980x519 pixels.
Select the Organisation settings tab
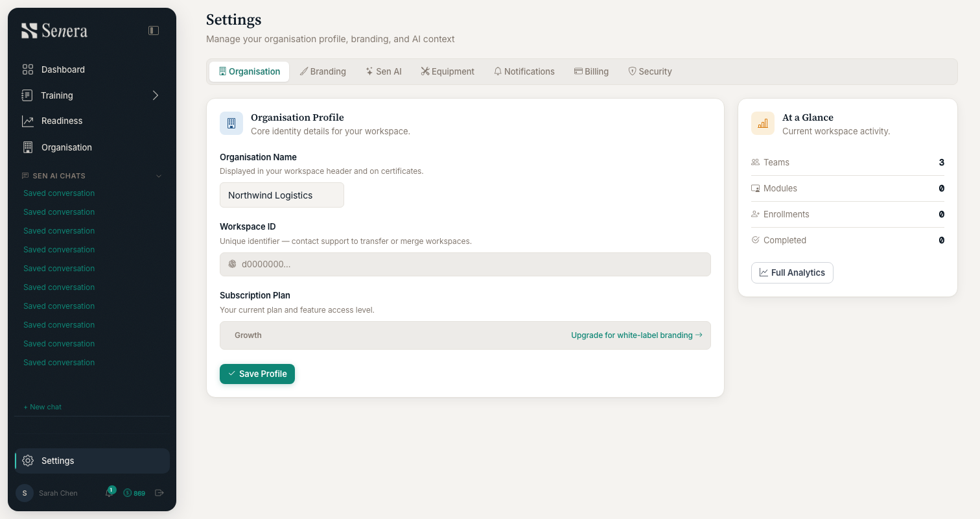click(x=249, y=71)
